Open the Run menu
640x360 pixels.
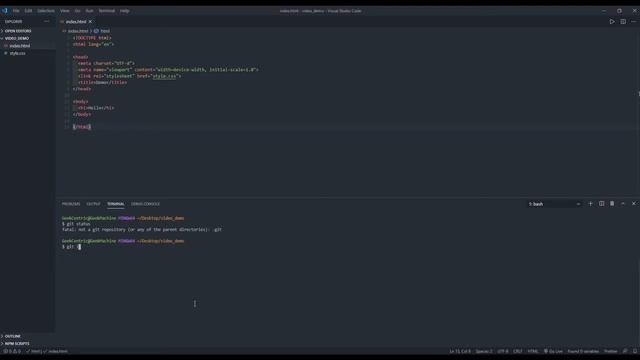click(x=89, y=11)
